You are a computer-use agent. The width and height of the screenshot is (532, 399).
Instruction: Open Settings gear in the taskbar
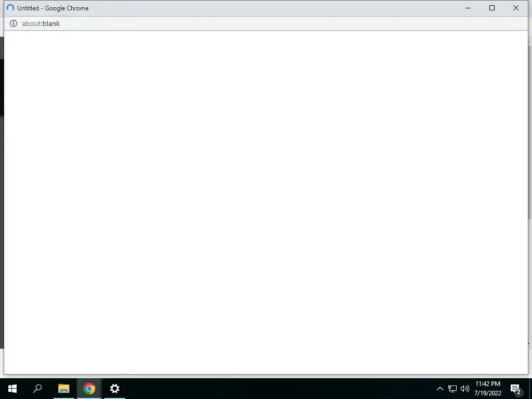[115, 389]
